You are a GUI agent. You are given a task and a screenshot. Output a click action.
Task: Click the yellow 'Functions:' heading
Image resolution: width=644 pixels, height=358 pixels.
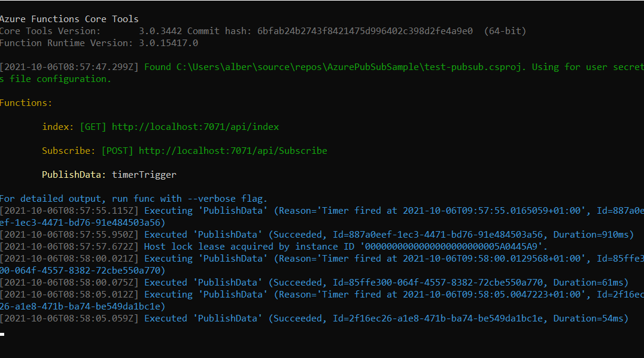coord(26,103)
